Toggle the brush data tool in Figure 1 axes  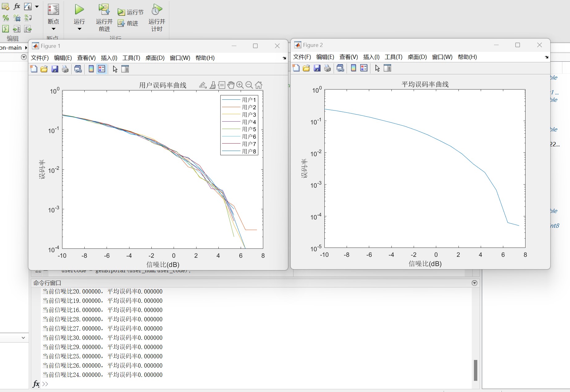(213, 85)
